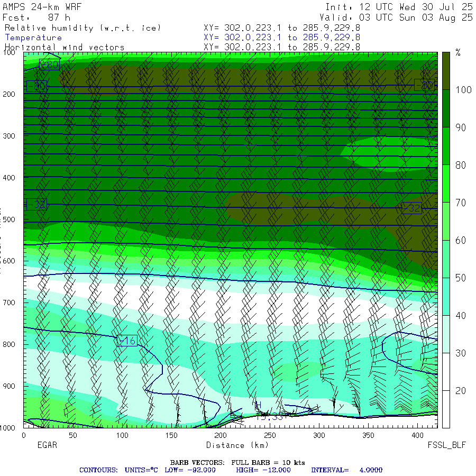Image resolution: width=476 pixels, height=476 pixels.
Task: Select the pale aqua 30–40 colorbar segment
Action: (x=446, y=334)
